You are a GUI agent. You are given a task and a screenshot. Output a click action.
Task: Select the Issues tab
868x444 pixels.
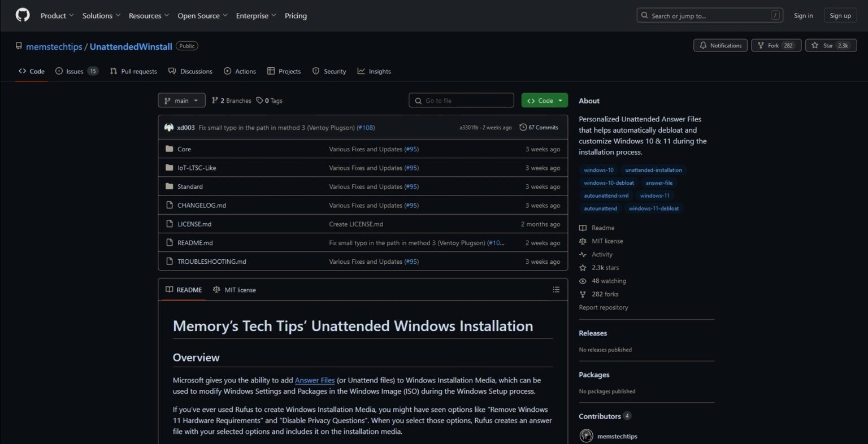tap(74, 71)
